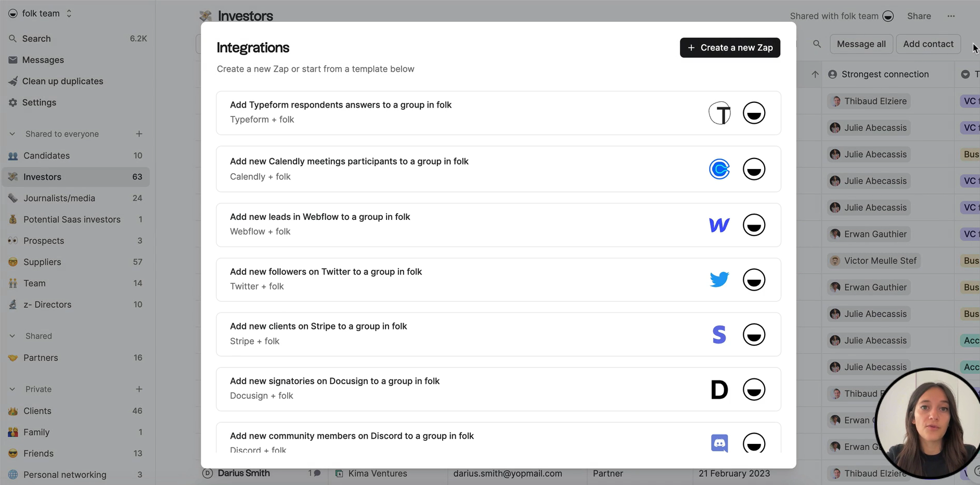The width and height of the screenshot is (980, 485).
Task: Click the Webflow logo icon
Action: [x=719, y=225]
